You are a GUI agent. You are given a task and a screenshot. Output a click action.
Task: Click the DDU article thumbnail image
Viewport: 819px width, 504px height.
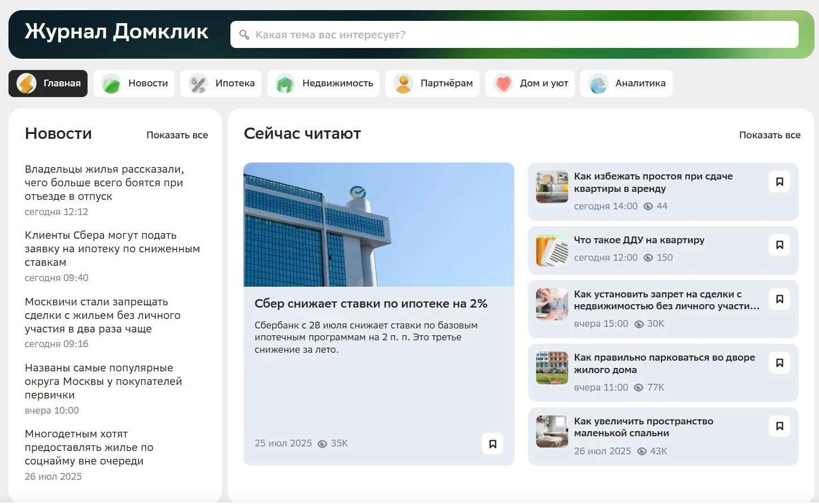[x=551, y=249]
